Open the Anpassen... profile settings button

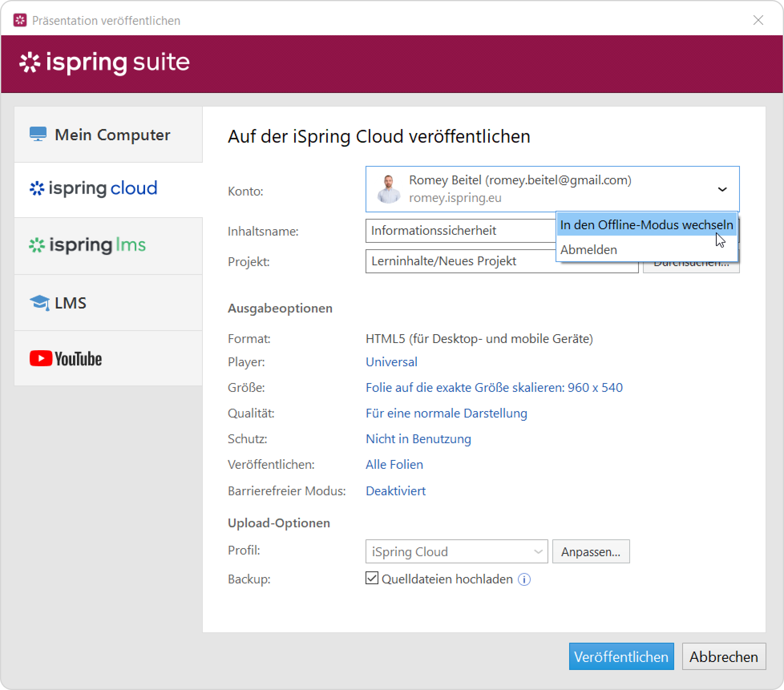[x=590, y=552]
